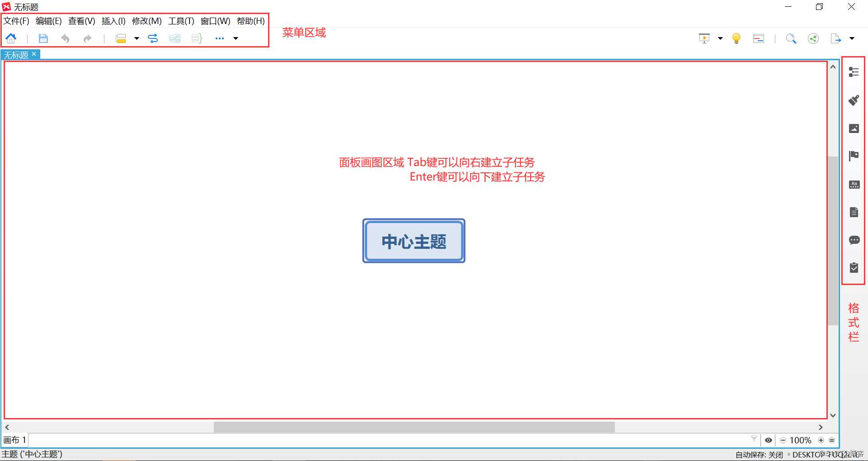Open the Image gallery panel
868x461 pixels.
(x=854, y=128)
